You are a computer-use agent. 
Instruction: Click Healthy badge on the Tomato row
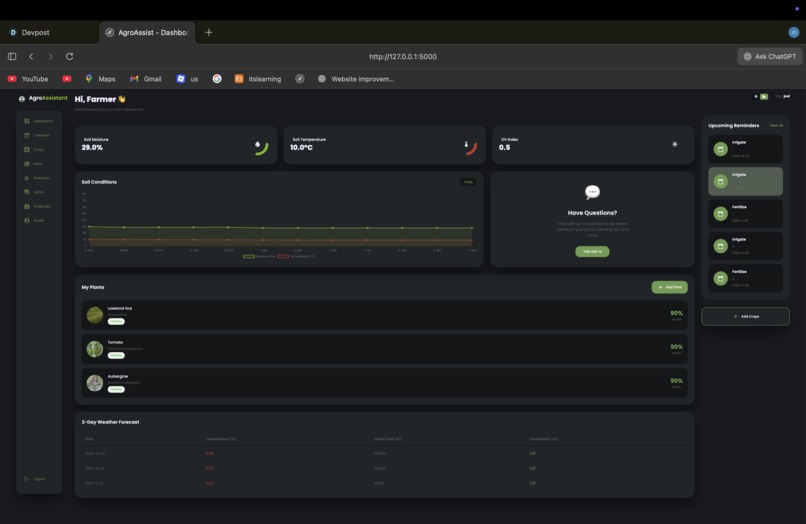[116, 355]
